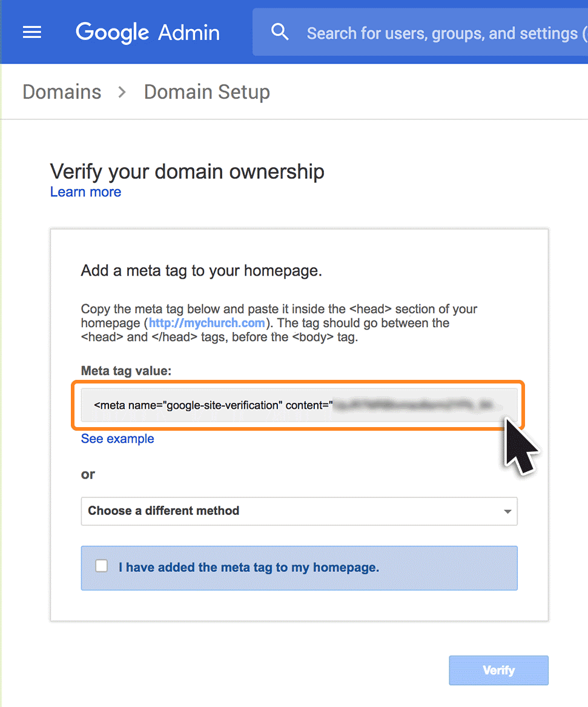Screen dimensions: 588x707
Task: Select the Domain Setup breadcrumb
Action: [x=206, y=92]
